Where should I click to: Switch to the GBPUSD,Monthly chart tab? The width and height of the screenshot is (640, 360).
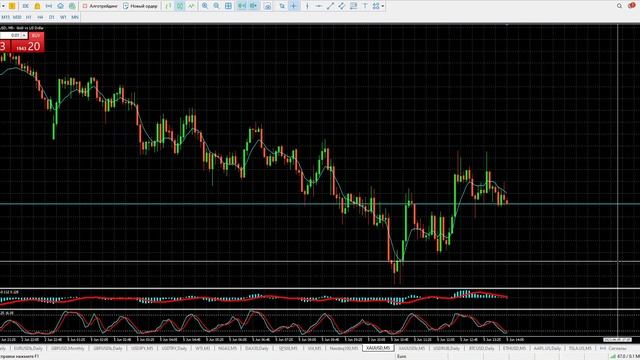(68, 348)
